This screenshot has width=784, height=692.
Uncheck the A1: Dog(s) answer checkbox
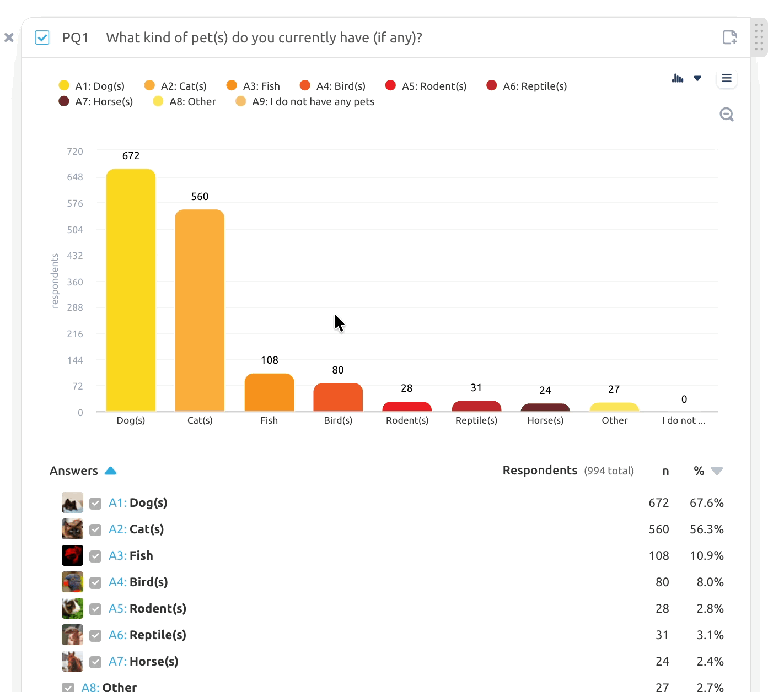pos(95,503)
